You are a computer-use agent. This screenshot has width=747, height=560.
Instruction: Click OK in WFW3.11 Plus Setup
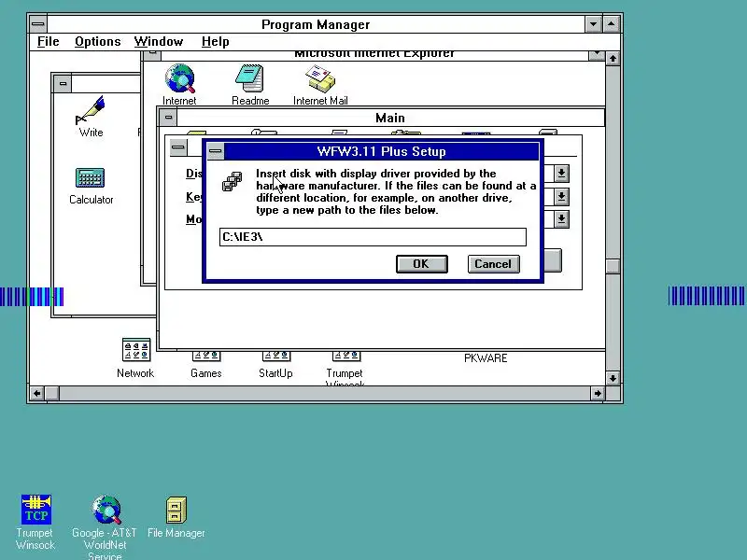tap(422, 264)
